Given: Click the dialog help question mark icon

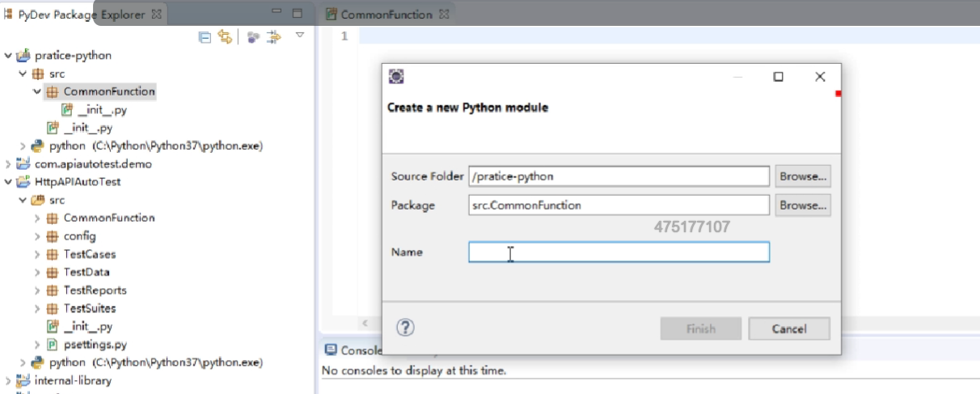Looking at the screenshot, I should (405, 328).
